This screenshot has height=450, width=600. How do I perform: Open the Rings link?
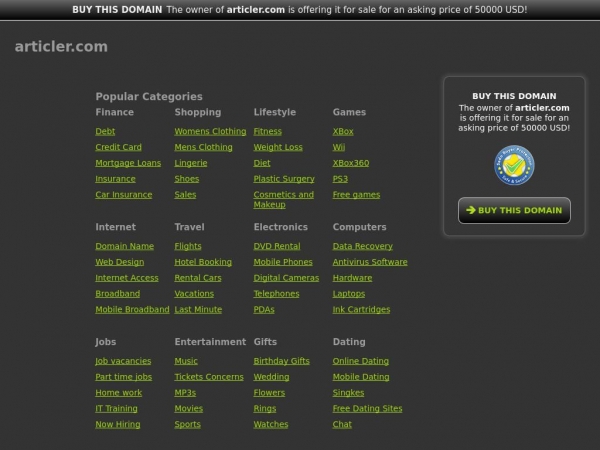click(x=264, y=408)
